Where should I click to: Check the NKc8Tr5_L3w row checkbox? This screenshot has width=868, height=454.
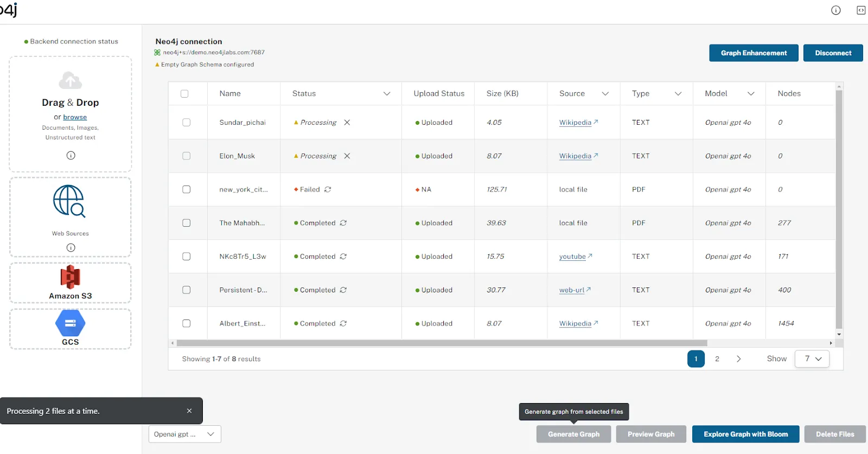coord(186,257)
